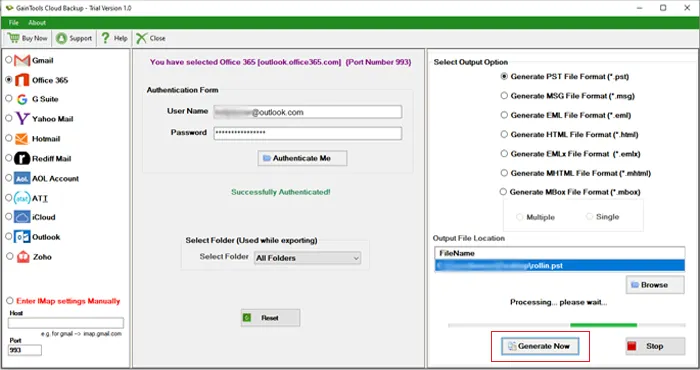700x370 pixels.
Task: Select the Gmail radio button
Action: pos(8,59)
